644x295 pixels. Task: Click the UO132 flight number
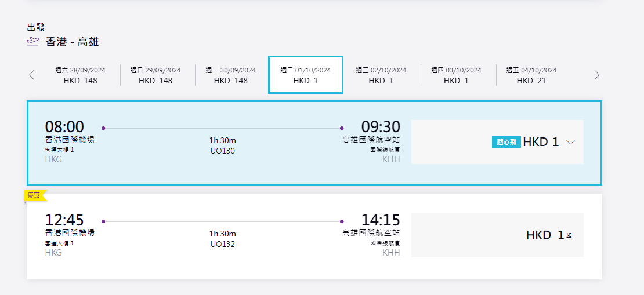click(222, 243)
